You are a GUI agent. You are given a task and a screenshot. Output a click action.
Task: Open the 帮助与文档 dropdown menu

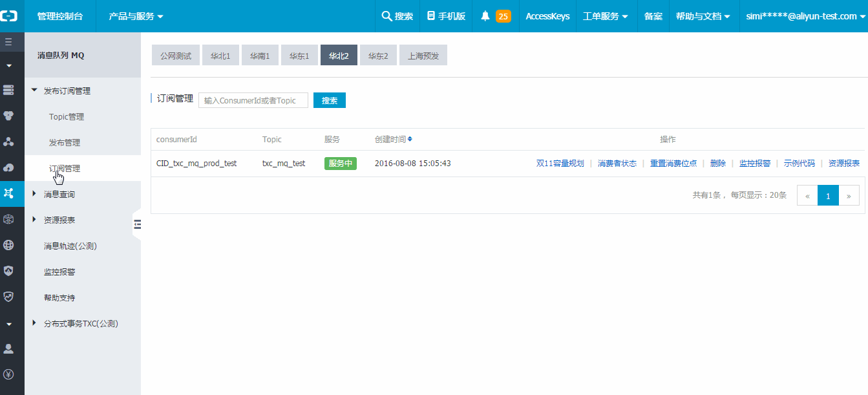click(x=703, y=16)
